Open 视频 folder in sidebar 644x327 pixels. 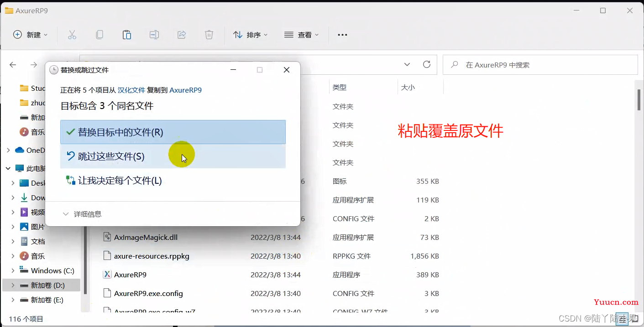tap(38, 212)
